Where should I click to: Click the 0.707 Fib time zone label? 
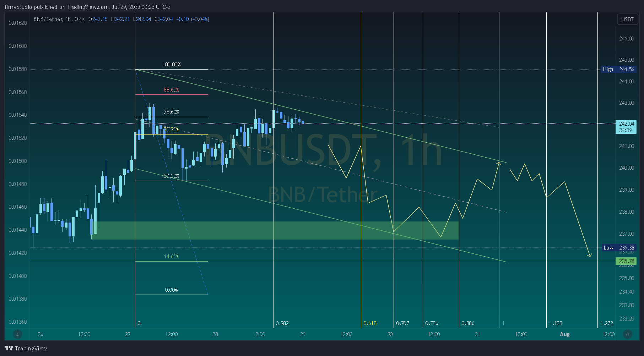(x=402, y=323)
